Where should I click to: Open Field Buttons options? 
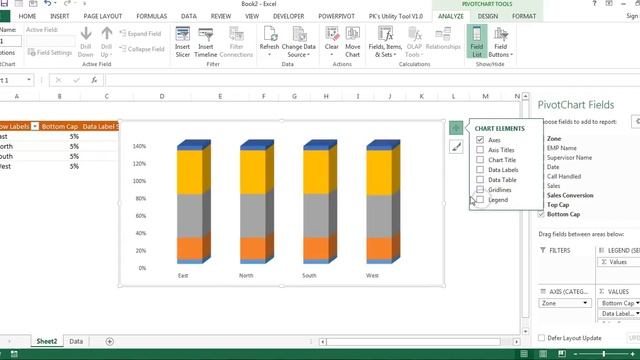coord(501,42)
